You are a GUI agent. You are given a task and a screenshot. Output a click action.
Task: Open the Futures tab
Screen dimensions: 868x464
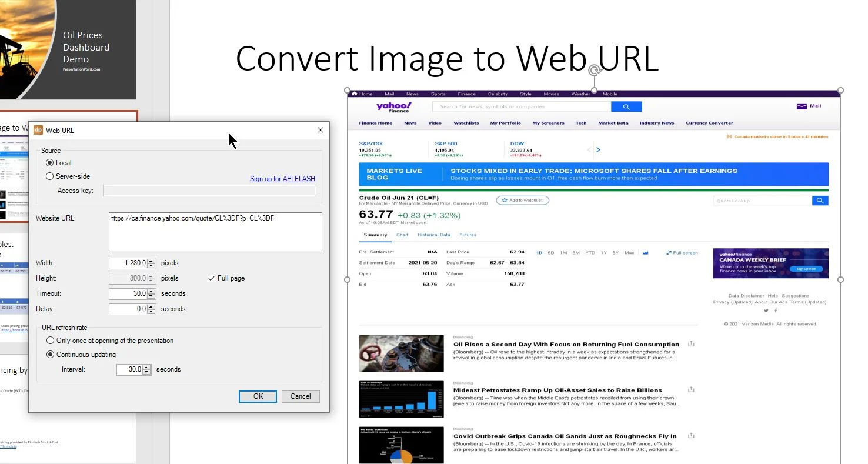[x=468, y=235]
